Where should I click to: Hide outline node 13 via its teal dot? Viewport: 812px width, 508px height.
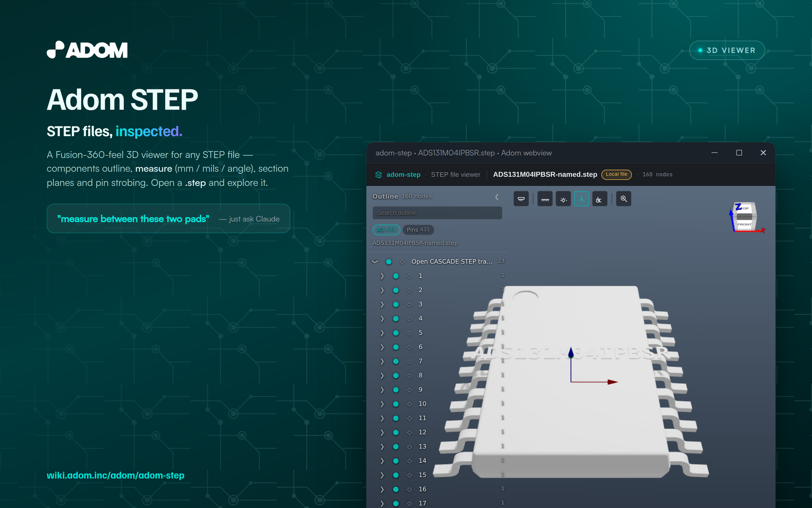point(396,447)
